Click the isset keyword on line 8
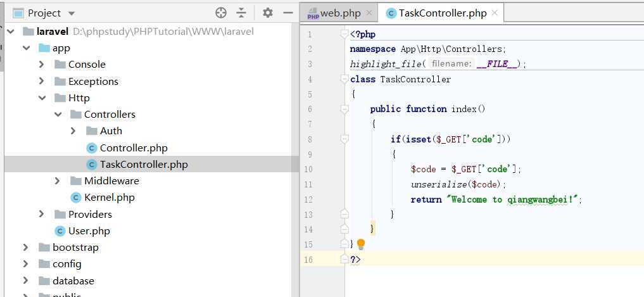 coord(418,139)
